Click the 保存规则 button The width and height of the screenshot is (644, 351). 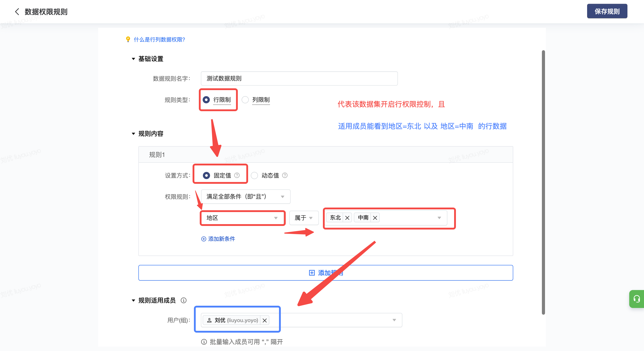click(x=607, y=11)
